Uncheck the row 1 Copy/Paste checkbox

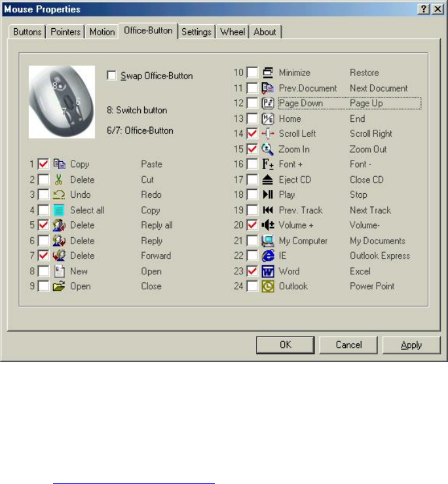tap(43, 164)
